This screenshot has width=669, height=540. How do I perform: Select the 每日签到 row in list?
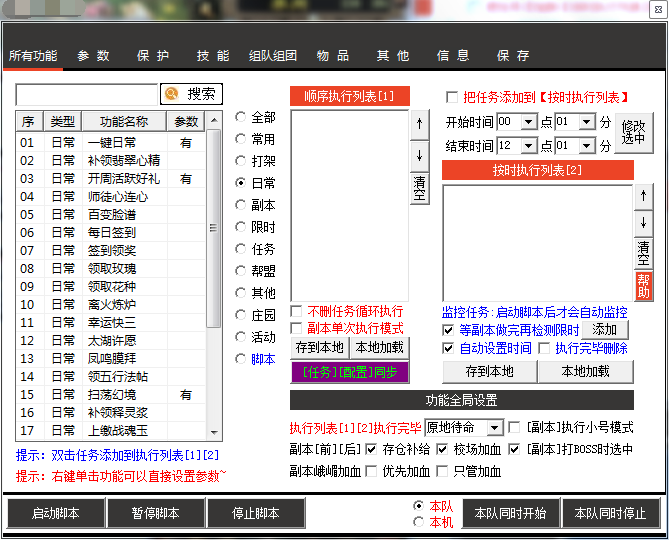[111, 232]
